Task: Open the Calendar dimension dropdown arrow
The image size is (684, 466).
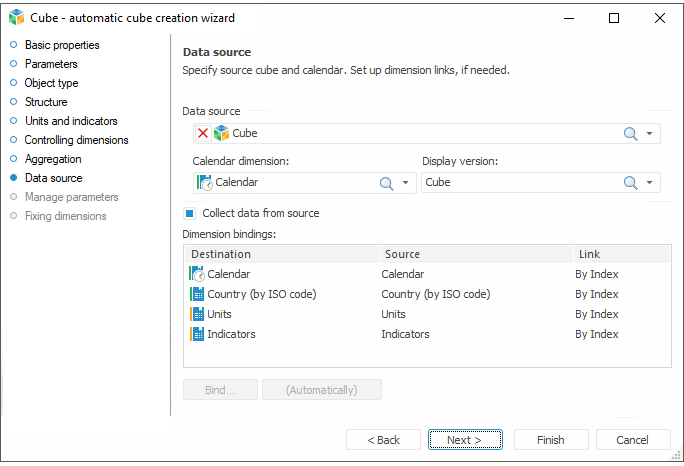Action: pyautogui.click(x=405, y=183)
